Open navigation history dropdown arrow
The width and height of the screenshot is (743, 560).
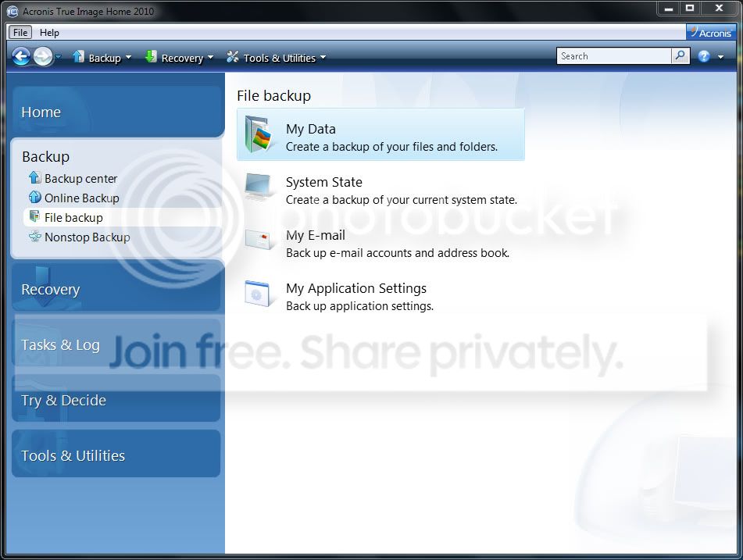59,57
